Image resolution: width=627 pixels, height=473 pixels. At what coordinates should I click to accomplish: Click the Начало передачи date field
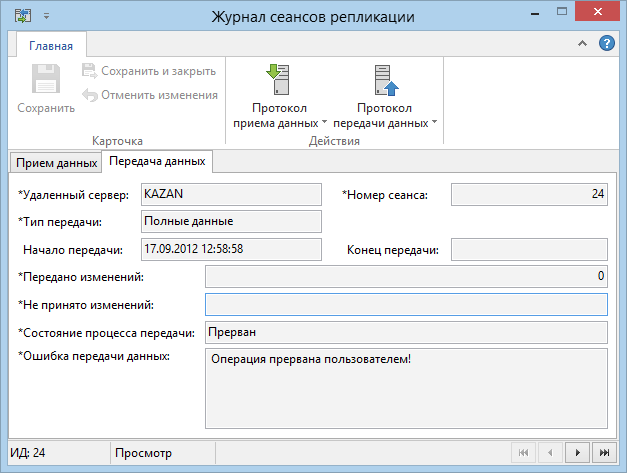click(x=231, y=249)
